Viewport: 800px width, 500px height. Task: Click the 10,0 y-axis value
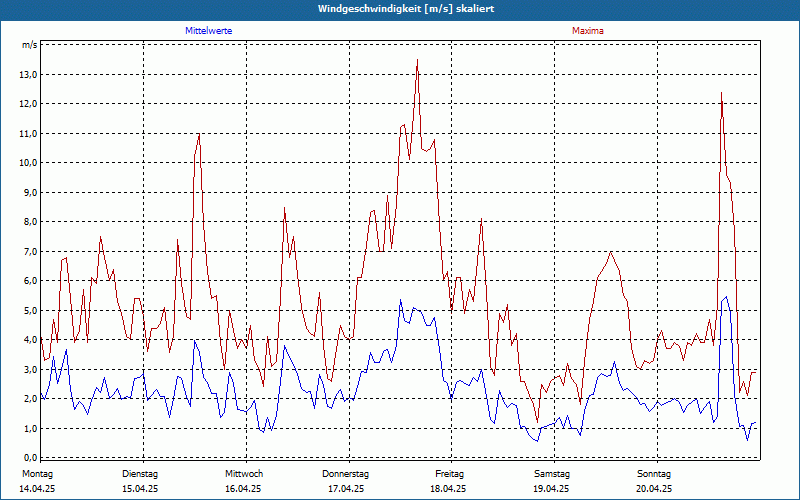pos(29,163)
